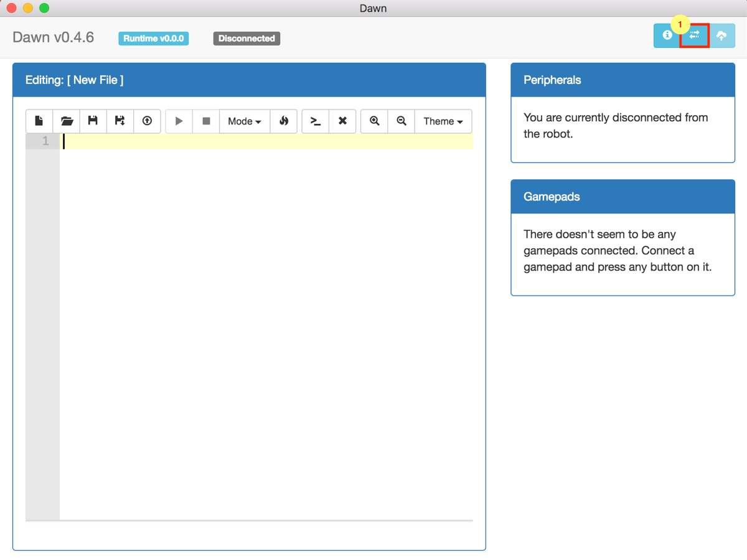Stop the code with the square stop button
Image resolution: width=747 pixels, height=560 pixels.
[206, 121]
